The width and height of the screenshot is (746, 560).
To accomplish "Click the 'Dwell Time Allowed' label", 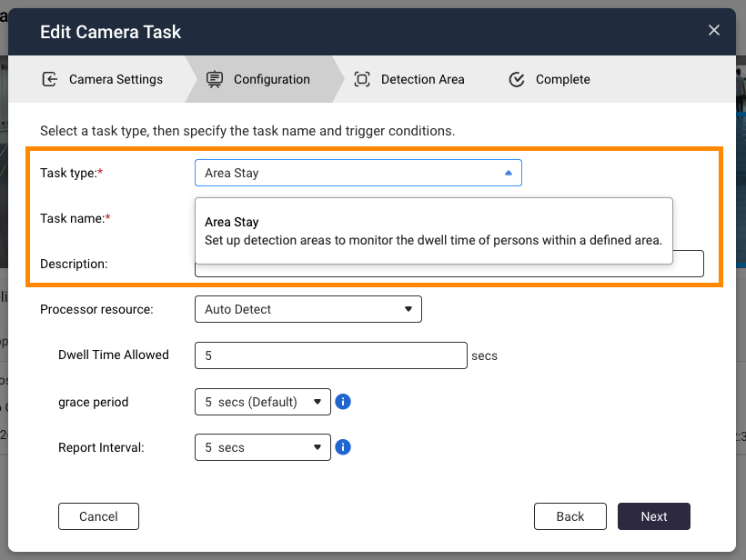I will coord(113,355).
